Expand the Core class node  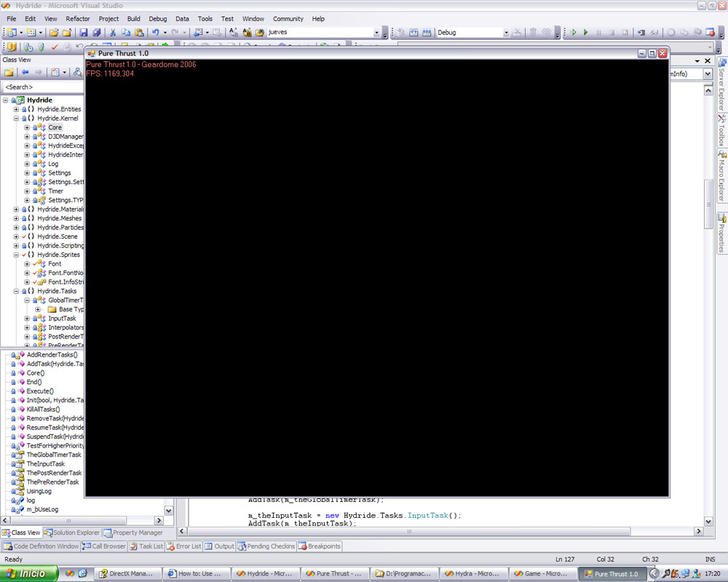27,127
